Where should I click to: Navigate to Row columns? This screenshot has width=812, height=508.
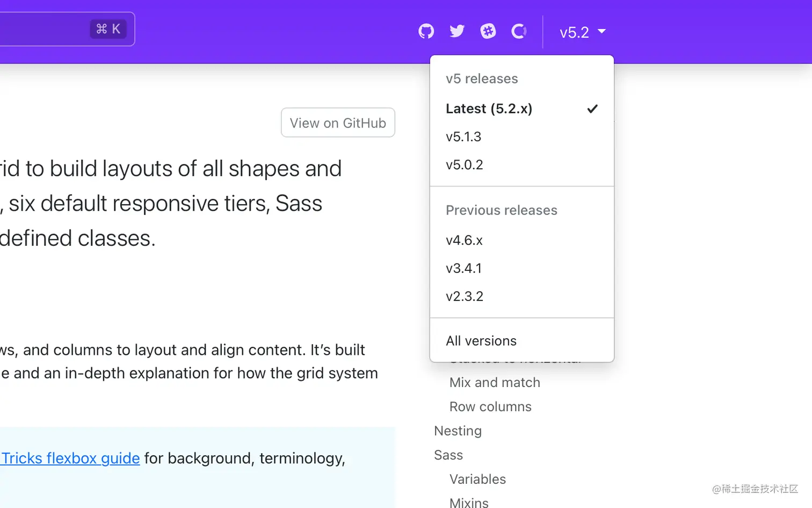490,406
